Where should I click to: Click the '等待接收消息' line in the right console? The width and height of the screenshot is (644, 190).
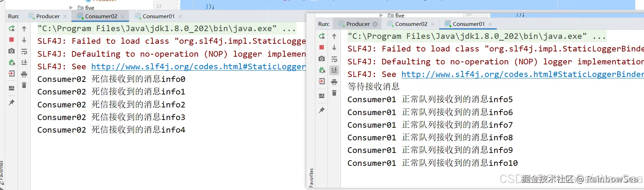click(x=374, y=86)
